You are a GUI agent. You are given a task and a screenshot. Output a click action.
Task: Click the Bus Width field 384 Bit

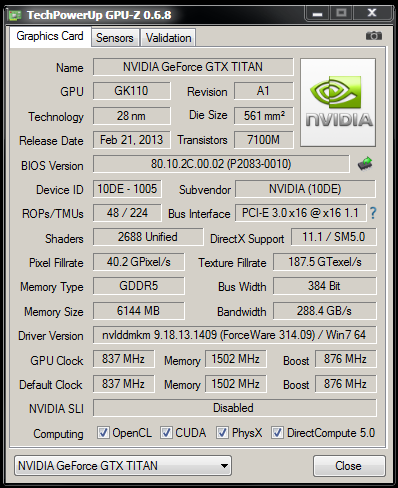[x=325, y=286]
